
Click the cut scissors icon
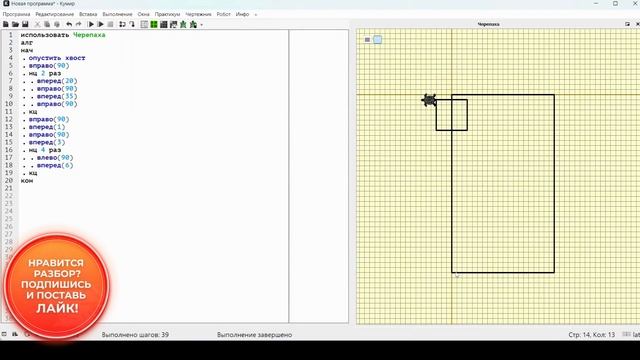click(x=37, y=24)
